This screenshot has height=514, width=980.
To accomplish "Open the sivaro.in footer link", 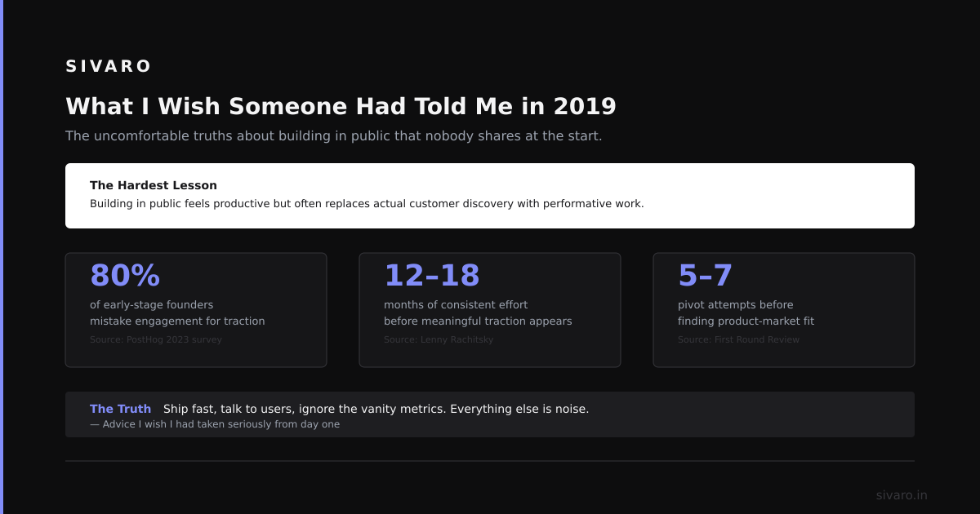I will pyautogui.click(x=902, y=495).
